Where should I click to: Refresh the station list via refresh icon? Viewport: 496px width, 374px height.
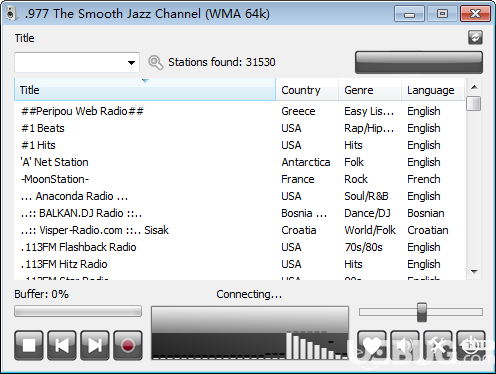[475, 37]
